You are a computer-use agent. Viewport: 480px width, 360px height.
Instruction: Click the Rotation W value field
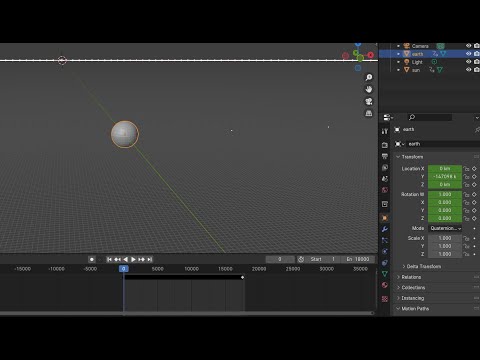pos(445,194)
